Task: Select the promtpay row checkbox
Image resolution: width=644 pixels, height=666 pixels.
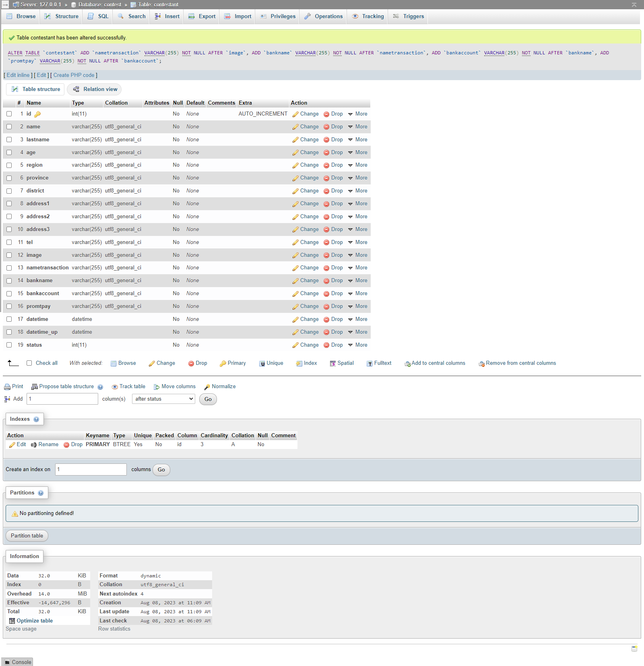Action: [x=9, y=306]
